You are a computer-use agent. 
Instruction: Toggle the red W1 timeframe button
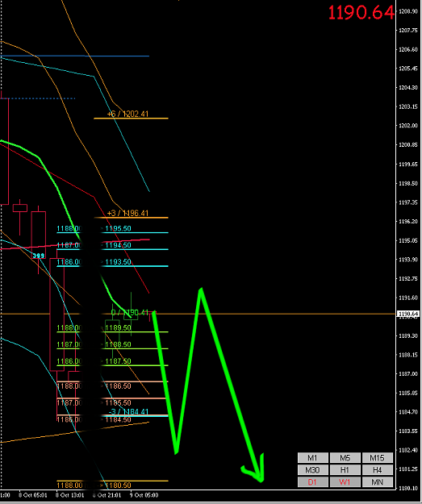[345, 481]
